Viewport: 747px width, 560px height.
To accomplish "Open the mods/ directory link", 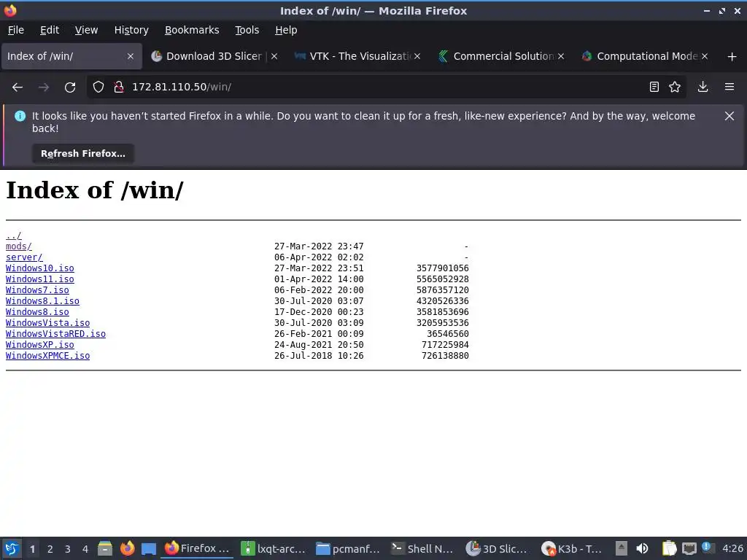I will tap(18, 246).
